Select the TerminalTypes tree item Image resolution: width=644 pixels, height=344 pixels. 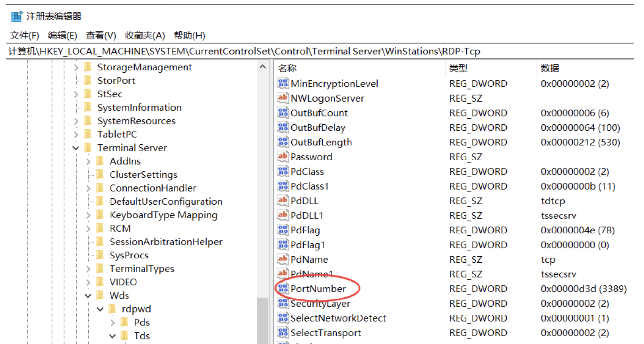coord(142,269)
